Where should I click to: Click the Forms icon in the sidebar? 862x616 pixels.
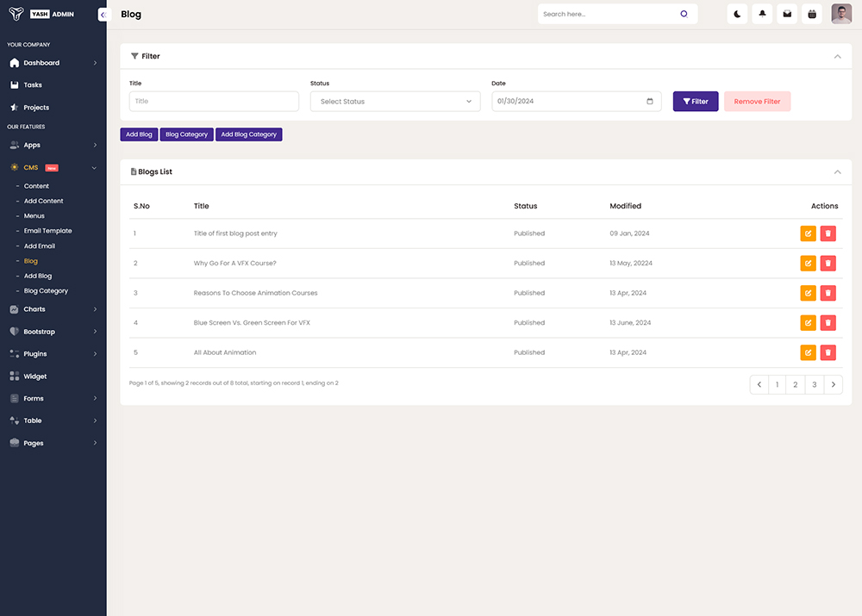(x=15, y=398)
